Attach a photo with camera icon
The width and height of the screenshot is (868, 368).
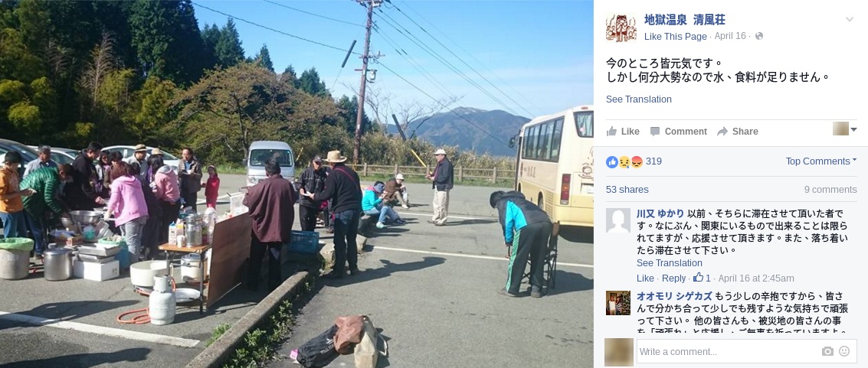[827, 351]
